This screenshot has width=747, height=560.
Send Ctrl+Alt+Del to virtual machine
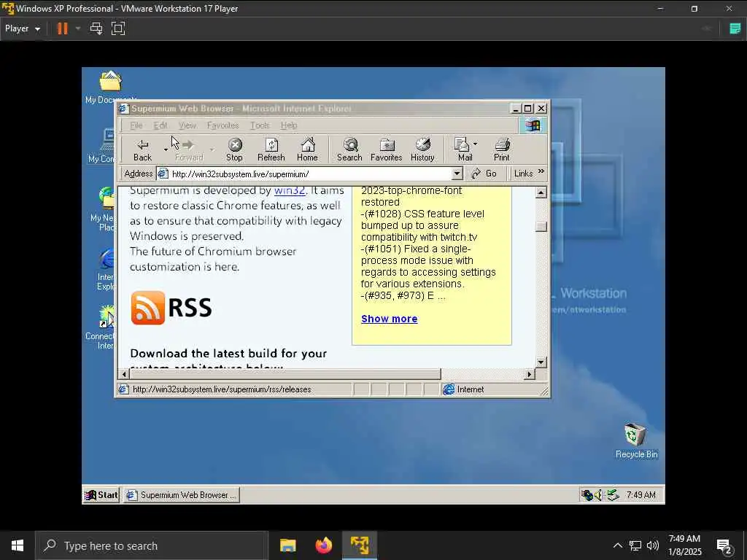(96, 28)
